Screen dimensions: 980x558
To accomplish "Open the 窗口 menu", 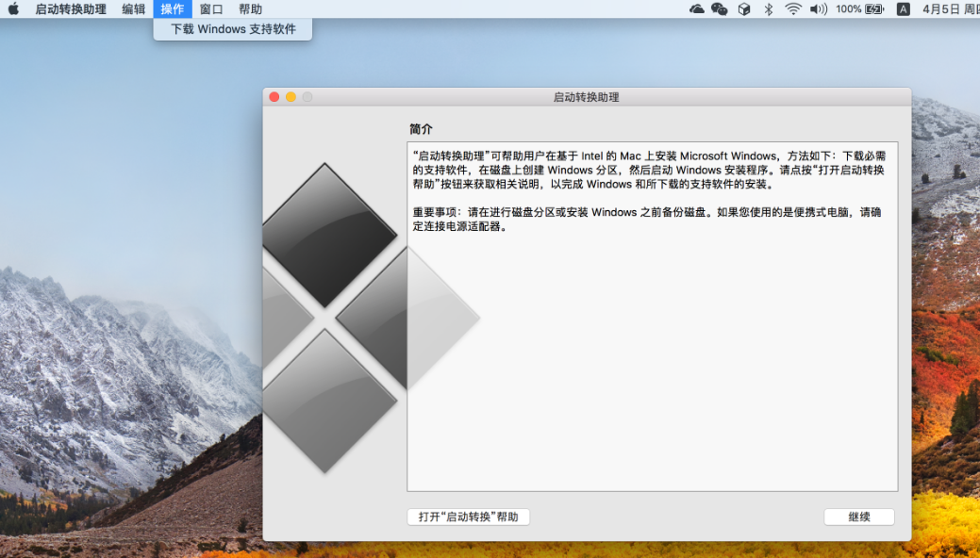I will point(211,8).
